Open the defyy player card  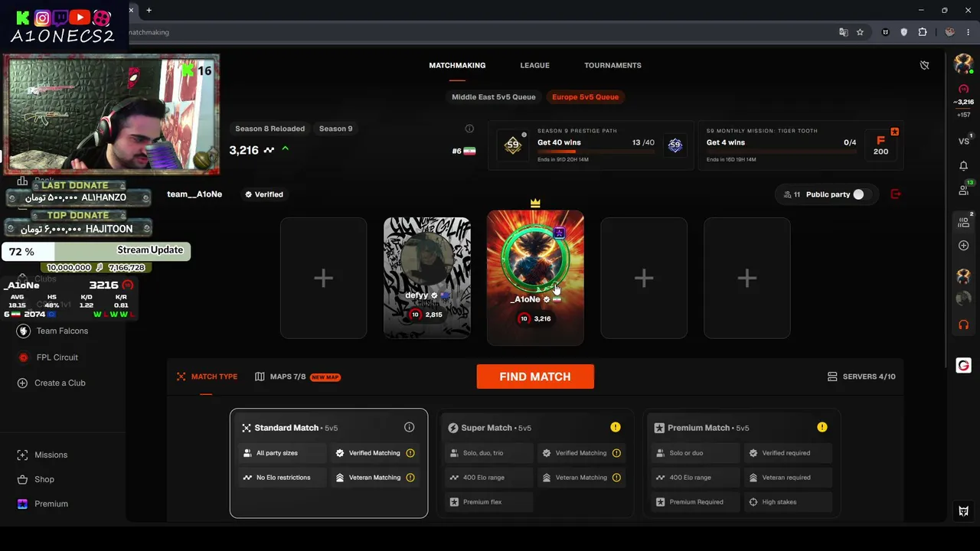[426, 278]
